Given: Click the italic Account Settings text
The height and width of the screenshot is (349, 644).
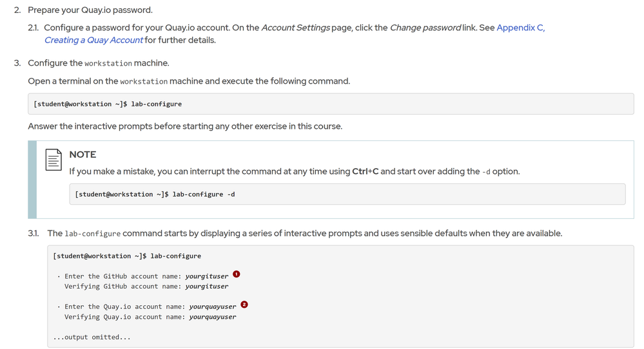Looking at the screenshot, I should click(296, 28).
